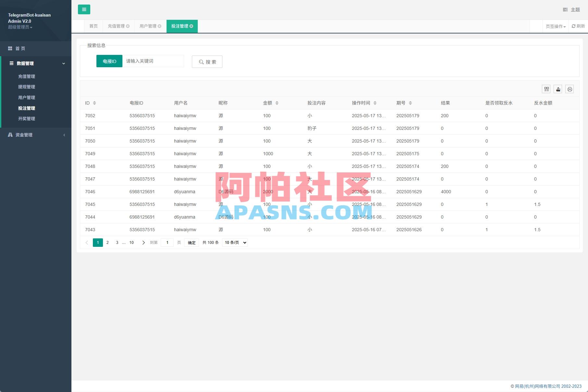
Task: Click the print icon above the table
Action: pyautogui.click(x=569, y=89)
